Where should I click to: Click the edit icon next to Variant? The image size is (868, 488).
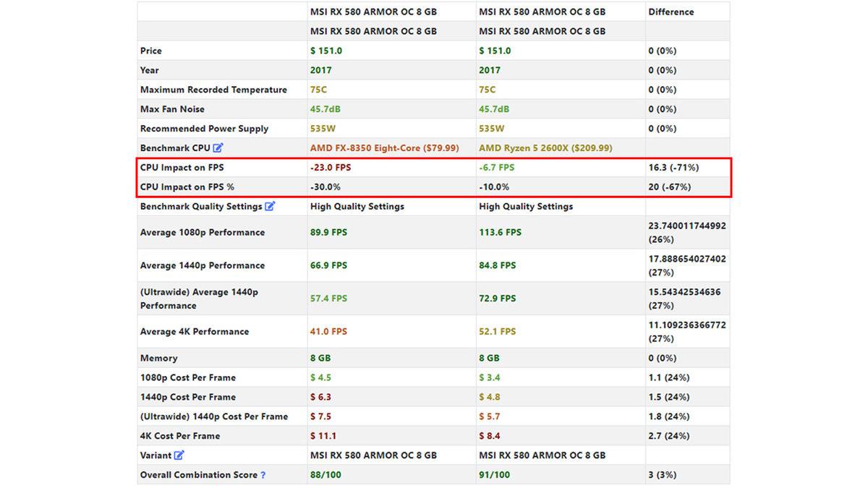(179, 455)
